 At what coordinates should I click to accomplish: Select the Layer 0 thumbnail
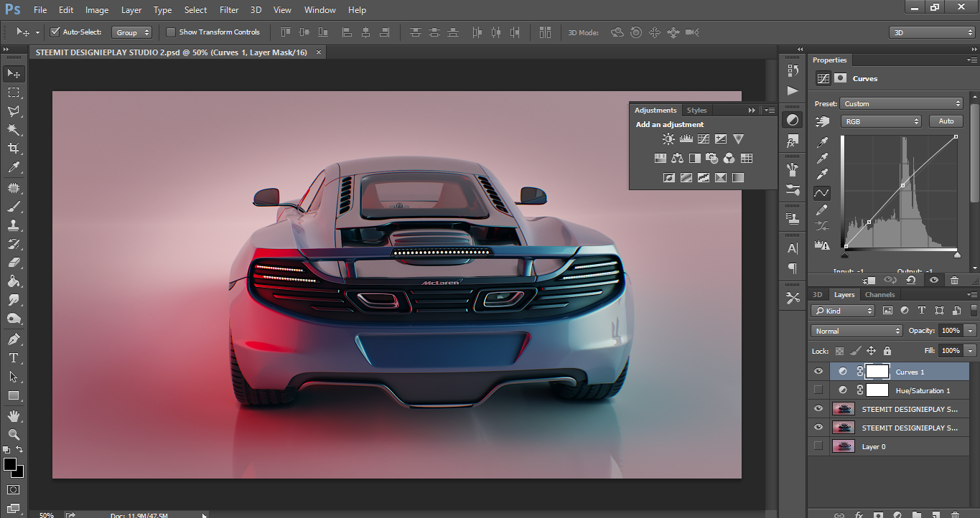pos(843,446)
